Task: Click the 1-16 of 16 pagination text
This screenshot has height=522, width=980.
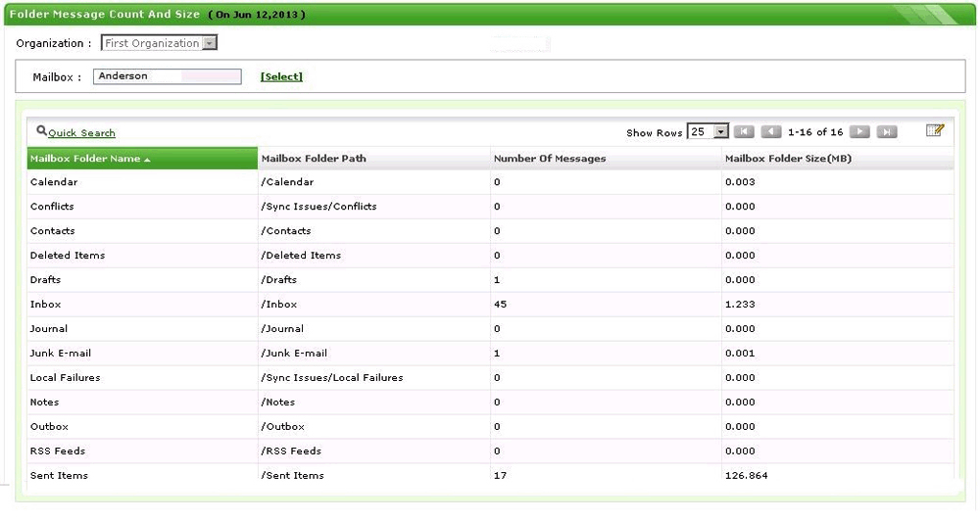Action: (x=815, y=132)
